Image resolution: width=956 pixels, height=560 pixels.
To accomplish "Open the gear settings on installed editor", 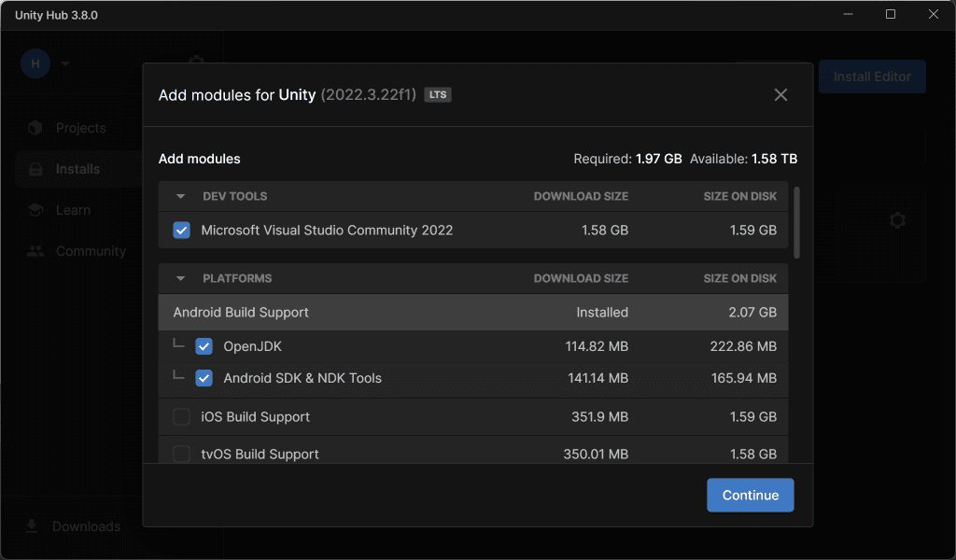I will pos(897,220).
